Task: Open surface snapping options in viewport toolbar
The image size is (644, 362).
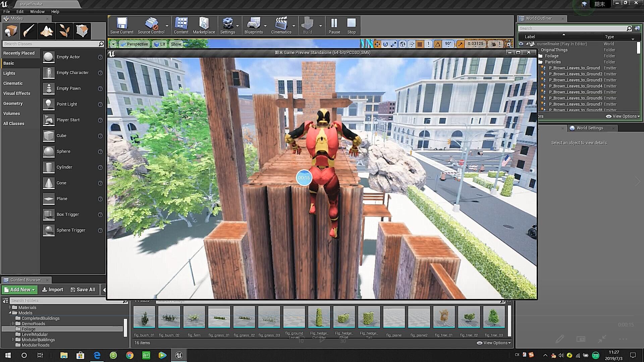Action: coord(411,44)
